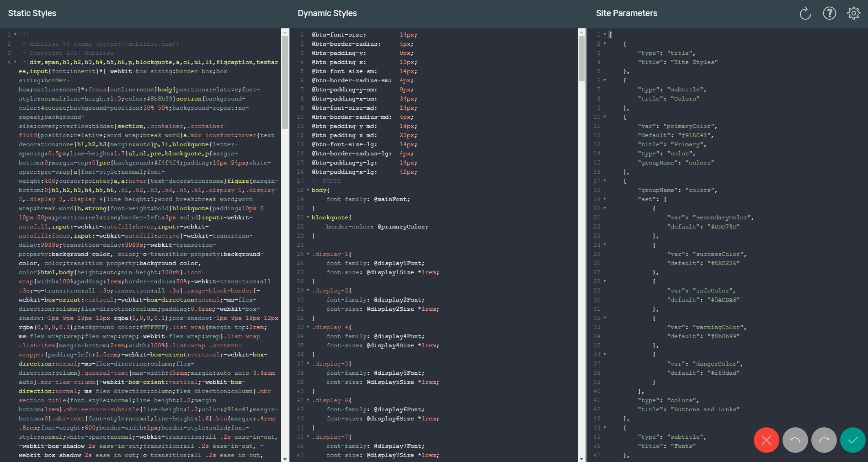
Task: Click Static Styles scrollbar down arrow
Action: 285,458
